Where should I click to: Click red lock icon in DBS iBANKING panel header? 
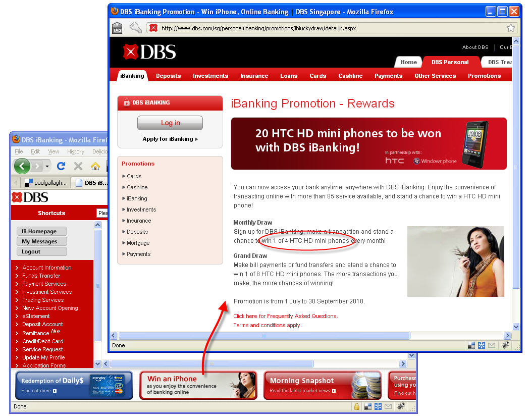click(x=126, y=102)
